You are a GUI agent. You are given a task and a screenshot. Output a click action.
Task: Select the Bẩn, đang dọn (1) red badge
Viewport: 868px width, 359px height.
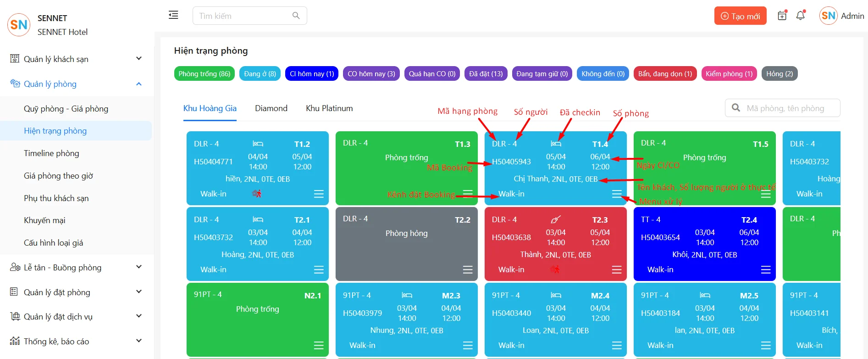click(x=665, y=73)
